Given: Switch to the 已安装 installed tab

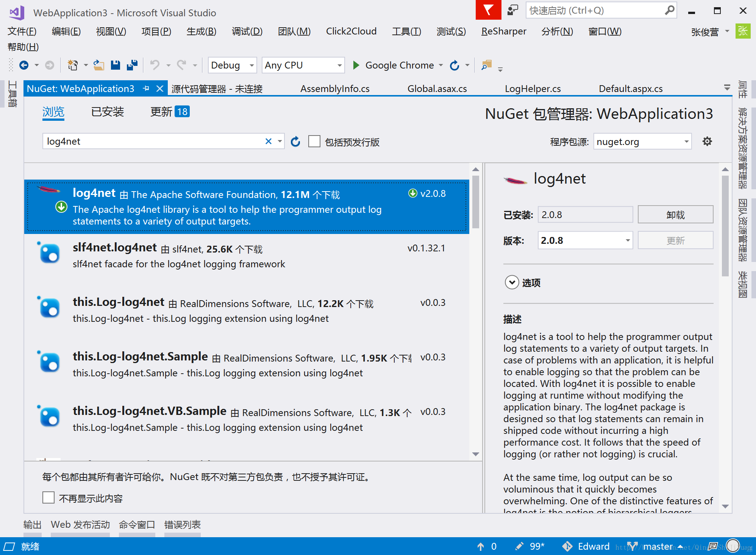Looking at the screenshot, I should [108, 112].
